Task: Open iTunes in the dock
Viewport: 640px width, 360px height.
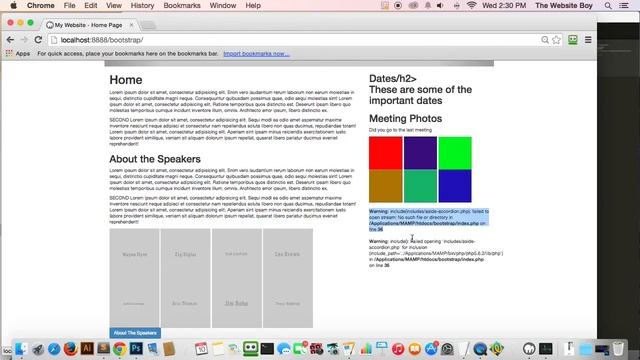Action: [398, 349]
